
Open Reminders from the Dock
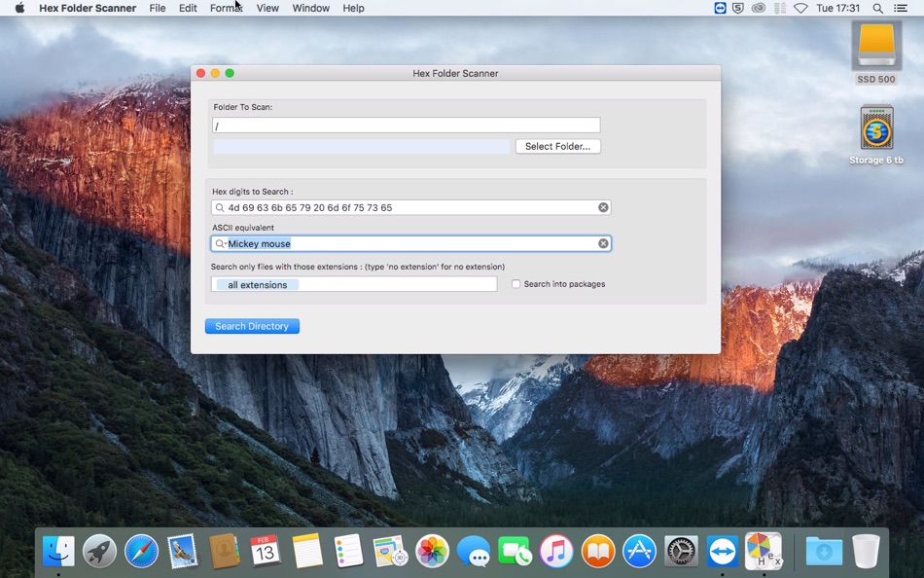348,551
